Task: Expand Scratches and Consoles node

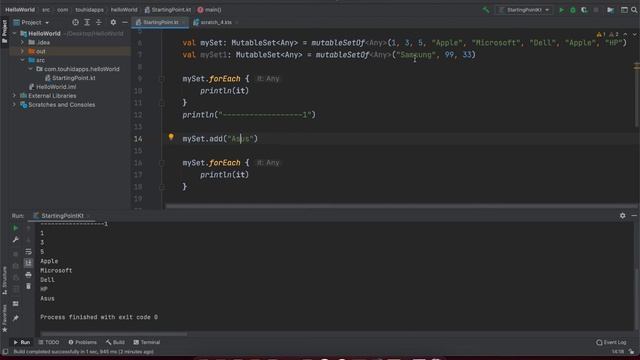Action: [15, 104]
